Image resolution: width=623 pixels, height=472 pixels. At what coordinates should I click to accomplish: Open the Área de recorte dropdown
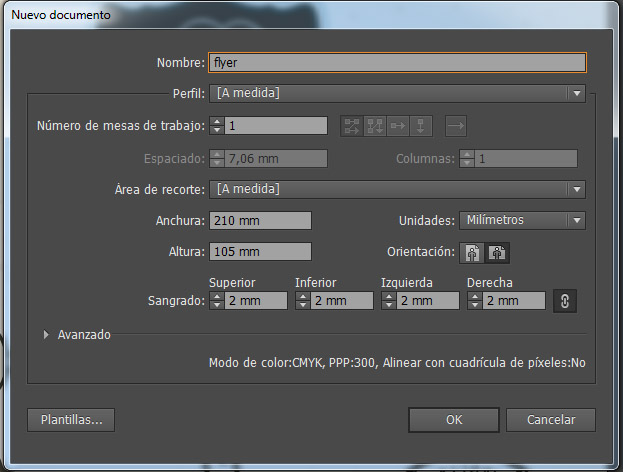click(397, 189)
